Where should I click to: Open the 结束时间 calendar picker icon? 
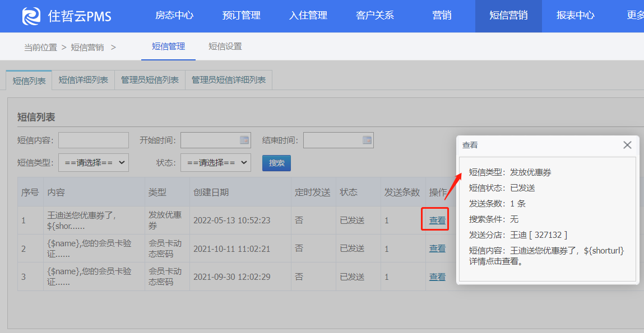(x=367, y=140)
